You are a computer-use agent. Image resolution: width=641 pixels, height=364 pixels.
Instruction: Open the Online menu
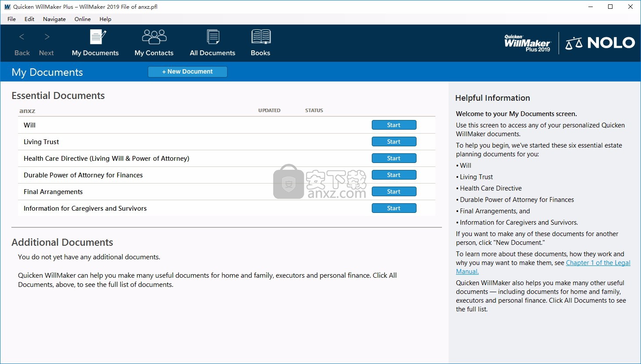pos(82,19)
